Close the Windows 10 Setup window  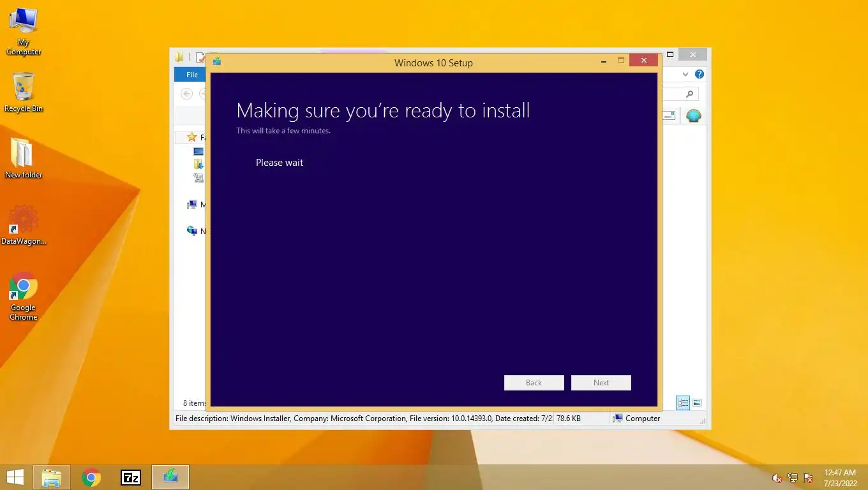(643, 61)
